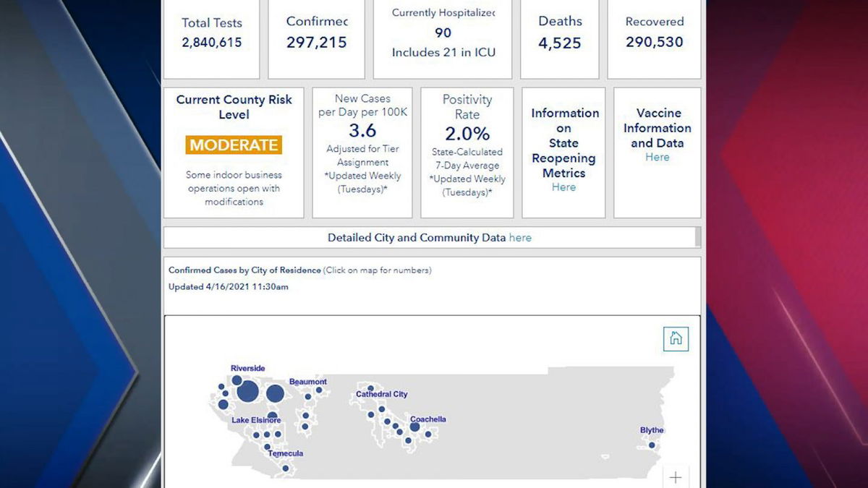Click the map home extent icon
This screenshot has height=488, width=868.
(x=676, y=338)
